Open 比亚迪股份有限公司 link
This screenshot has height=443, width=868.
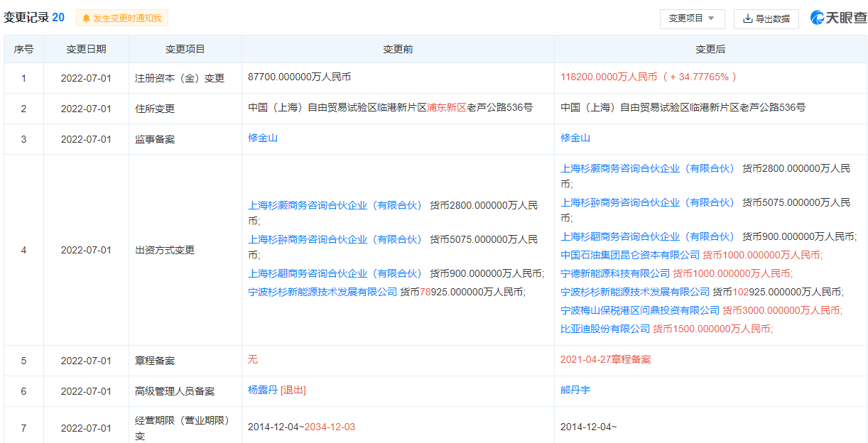(605, 329)
